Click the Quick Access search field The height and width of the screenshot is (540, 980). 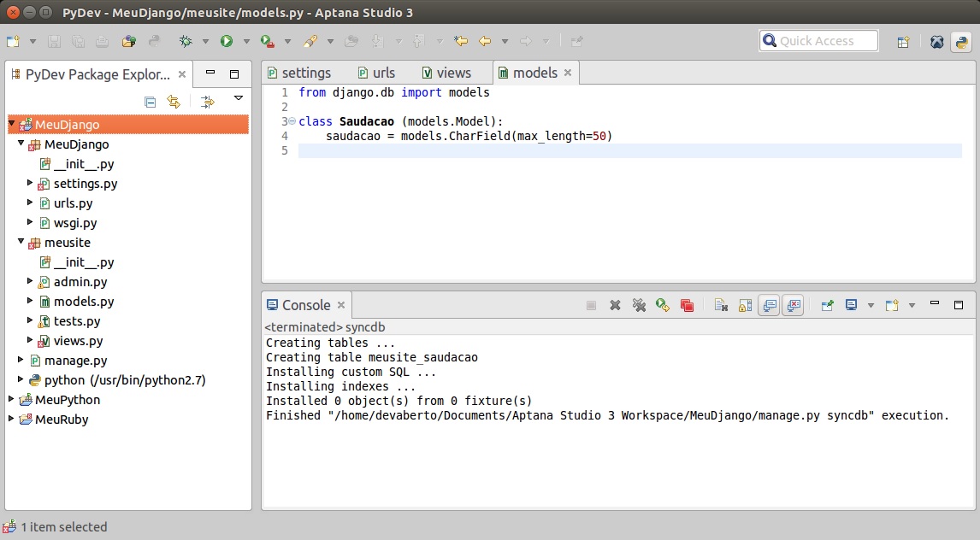(x=818, y=41)
